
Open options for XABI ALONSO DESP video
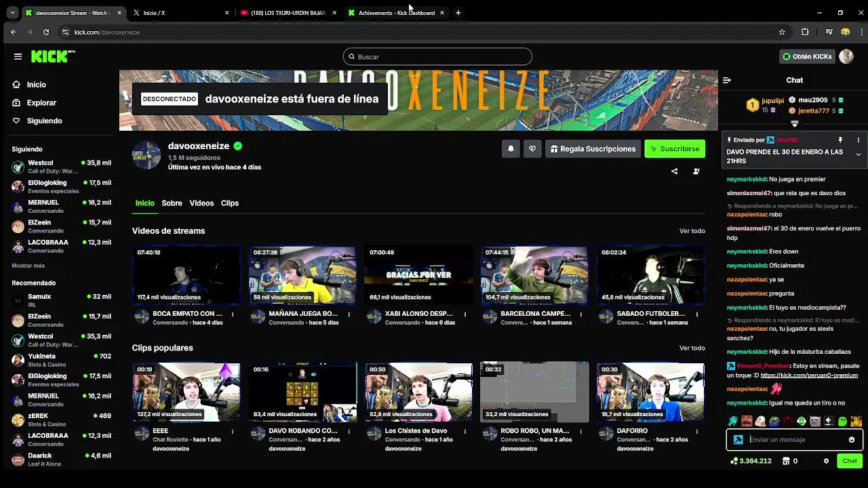click(x=465, y=314)
